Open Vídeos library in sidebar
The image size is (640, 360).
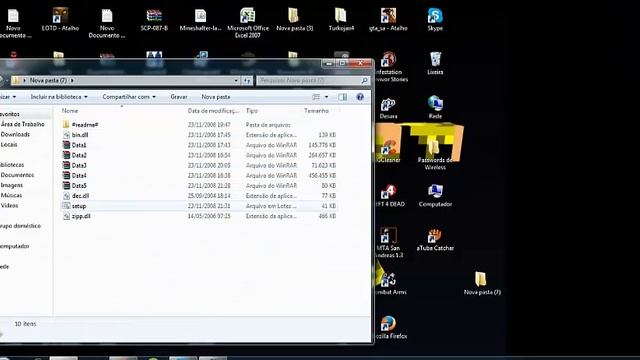tap(9, 206)
